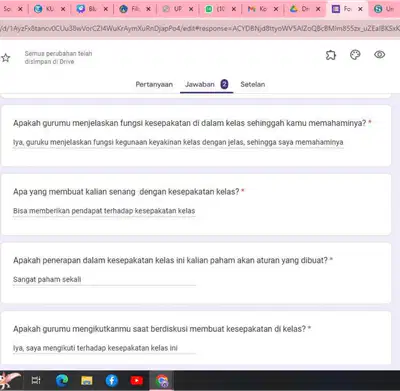This screenshot has height=391, width=400.
Task: Close the active Forms browser tab
Action: point(360,9)
